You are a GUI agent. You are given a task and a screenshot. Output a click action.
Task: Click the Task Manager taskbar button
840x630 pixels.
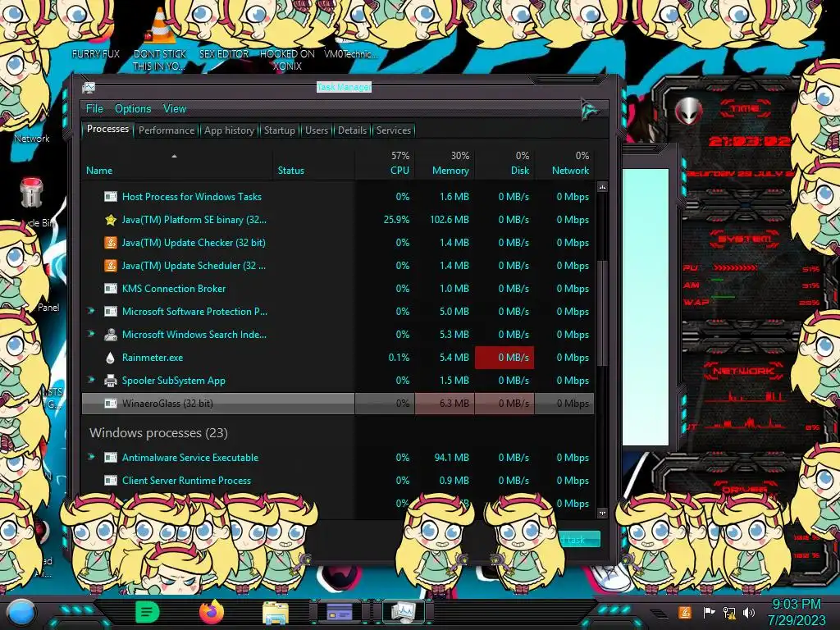(403, 612)
